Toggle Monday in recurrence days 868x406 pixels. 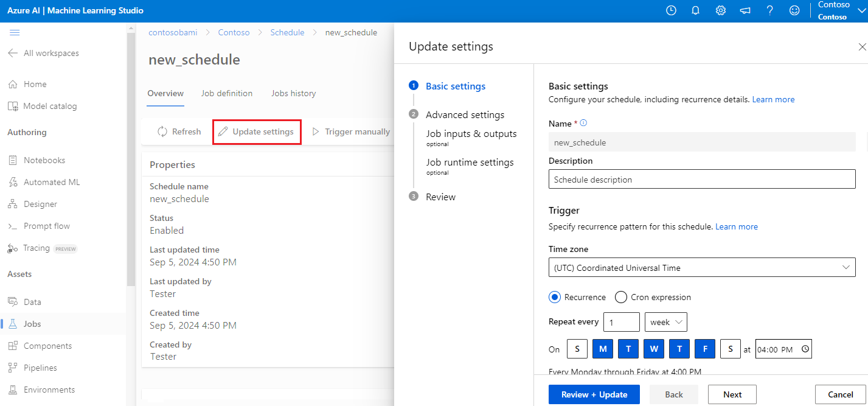603,349
